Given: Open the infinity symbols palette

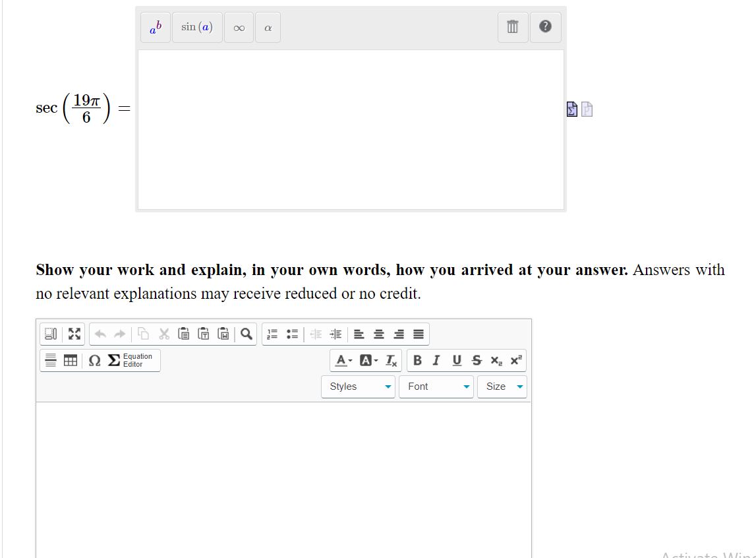Looking at the screenshot, I should pyautogui.click(x=239, y=28).
